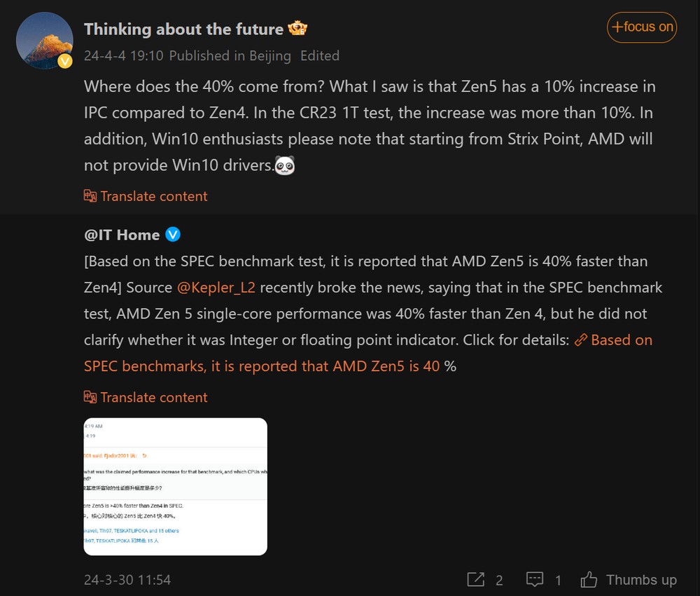Viewport: 700px width, 596px height.
Task: Click the 24-3-30 11:54 quoted post timestamp
Action: [x=127, y=580]
